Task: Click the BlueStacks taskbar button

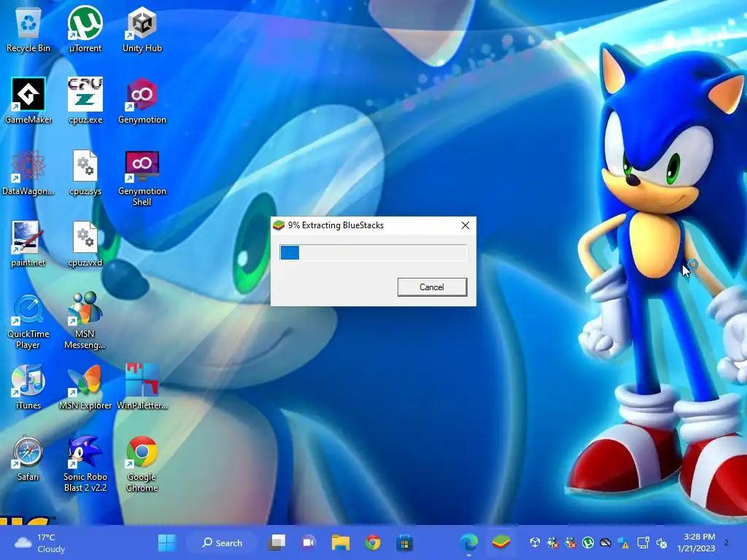Action: coord(500,542)
